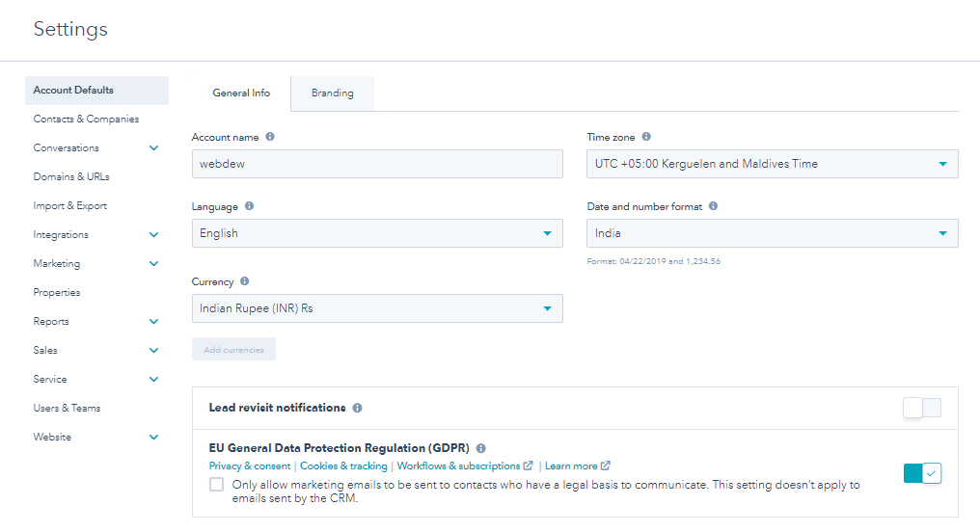Click the Account name info icon
The height and width of the screenshot is (532, 980).
point(270,137)
